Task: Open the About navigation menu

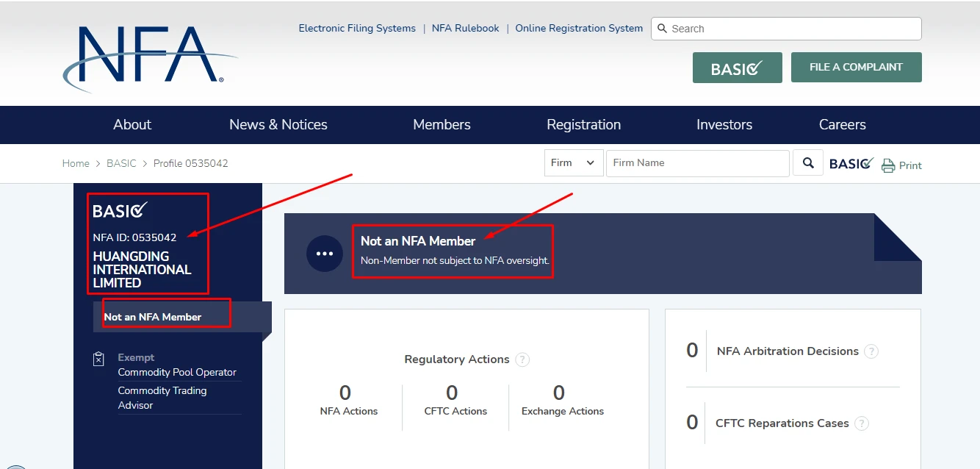Action: coord(132,125)
